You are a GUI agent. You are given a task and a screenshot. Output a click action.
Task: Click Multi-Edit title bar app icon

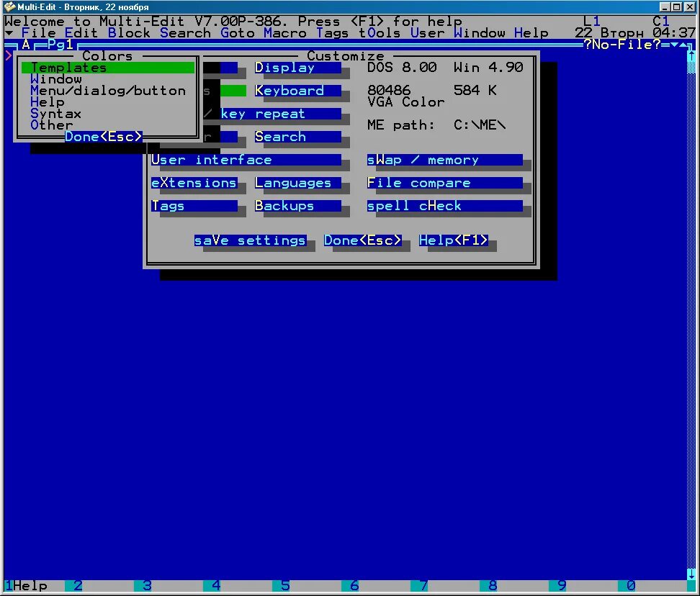[9, 6]
